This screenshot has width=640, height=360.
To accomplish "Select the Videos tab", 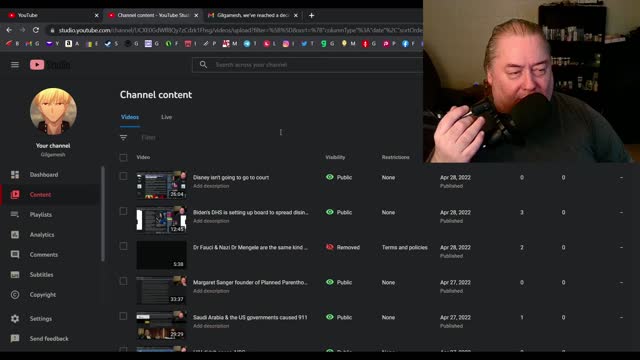I will click(130, 117).
